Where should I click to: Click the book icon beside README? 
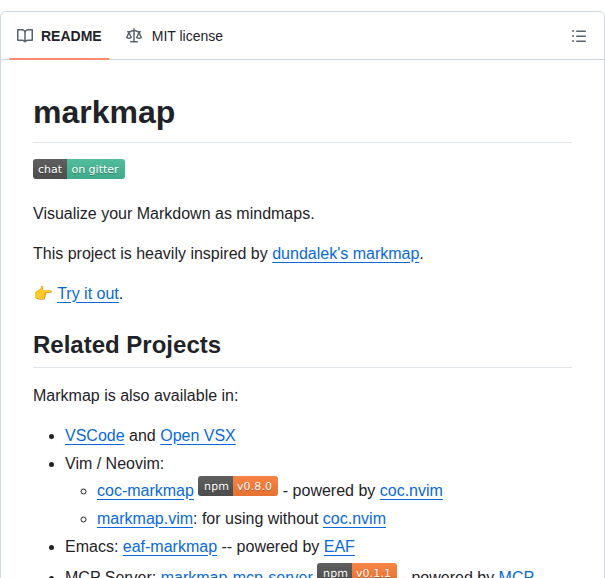(25, 36)
